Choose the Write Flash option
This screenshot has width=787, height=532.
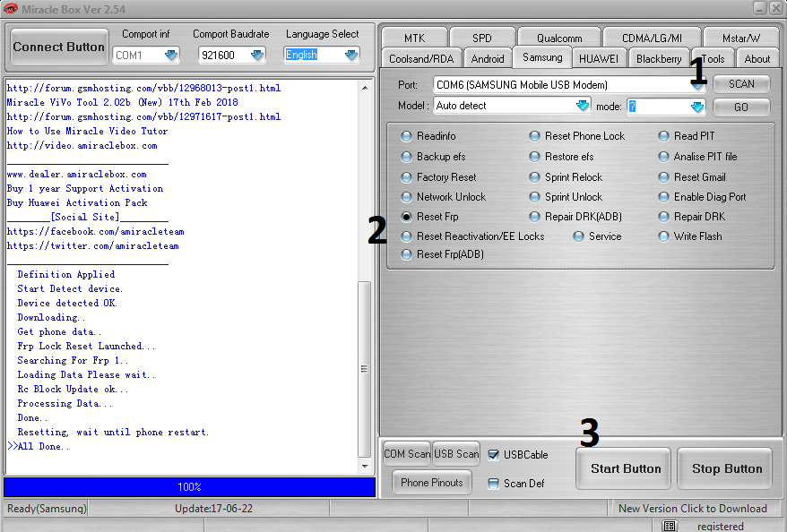click(663, 236)
